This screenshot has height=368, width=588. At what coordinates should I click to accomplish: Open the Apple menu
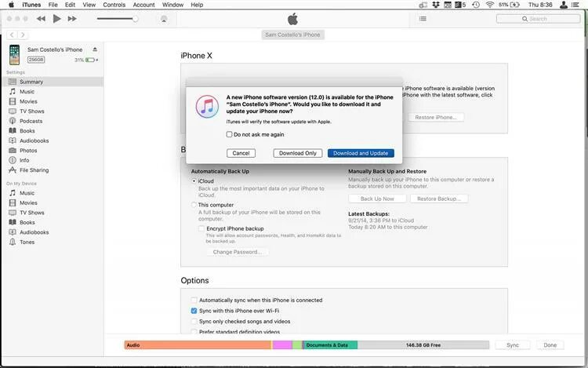pos(11,5)
